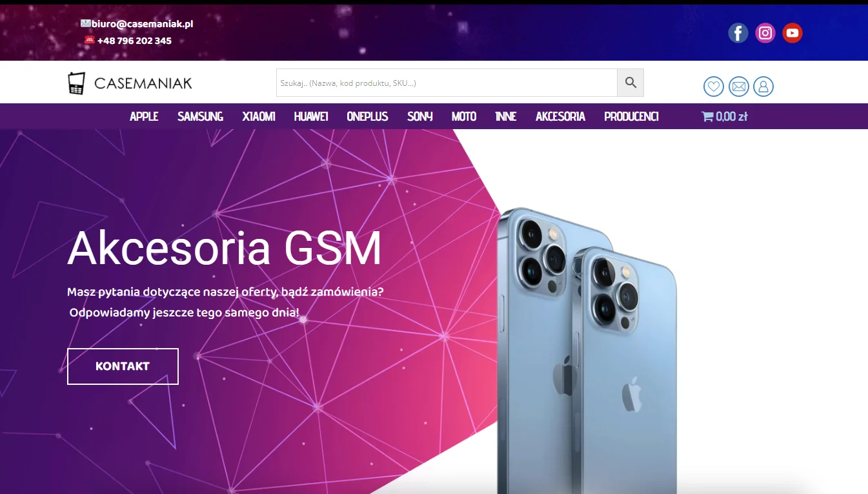Select the Xiaomi menu item
868x494 pixels.
(259, 117)
